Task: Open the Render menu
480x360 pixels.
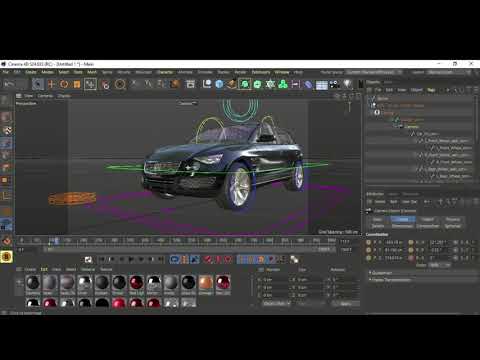Action: [240, 72]
